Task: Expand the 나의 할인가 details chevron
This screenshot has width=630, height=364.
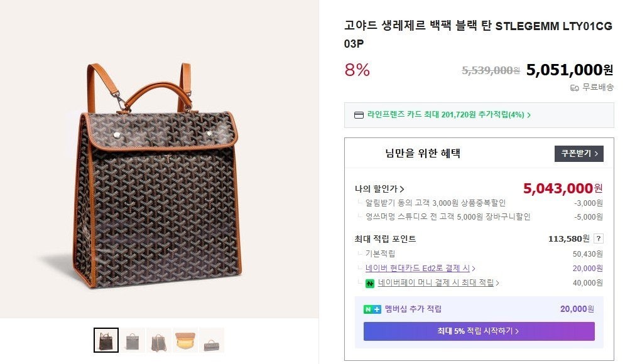Action: tap(402, 189)
